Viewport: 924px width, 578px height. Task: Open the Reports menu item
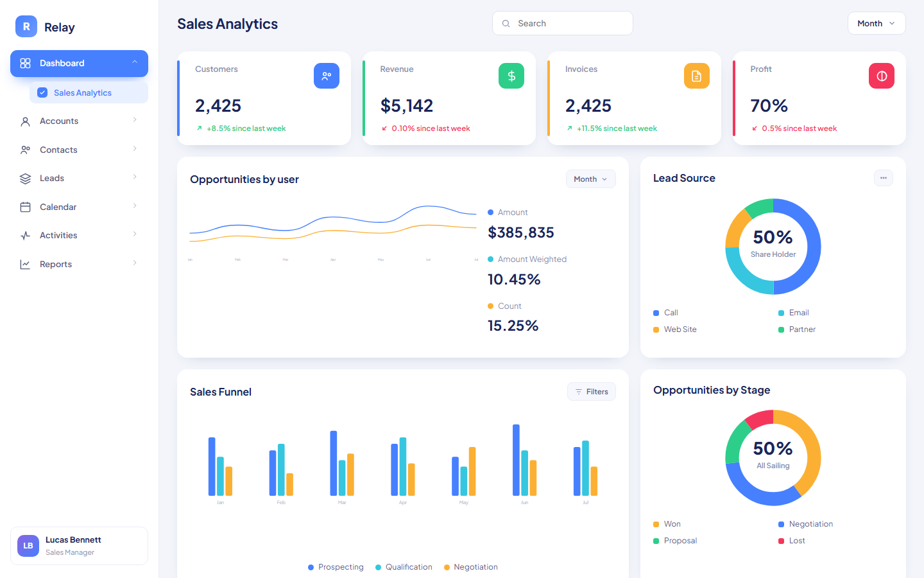[x=79, y=264]
